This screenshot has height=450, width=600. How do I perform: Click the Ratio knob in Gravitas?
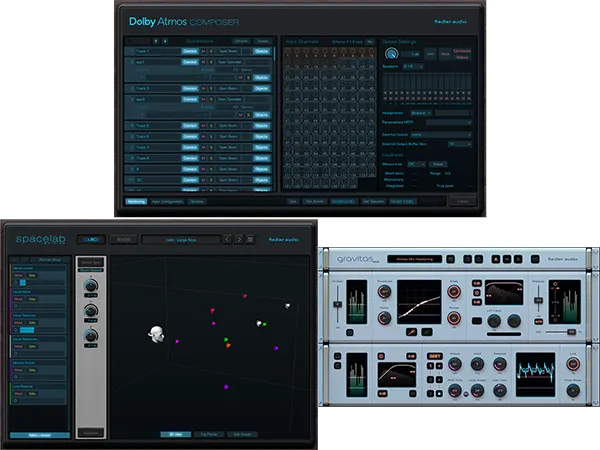[384, 318]
